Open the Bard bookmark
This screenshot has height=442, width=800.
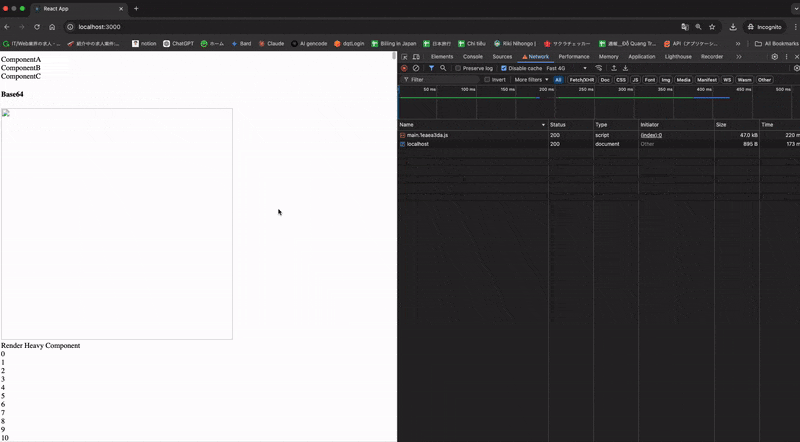241,44
